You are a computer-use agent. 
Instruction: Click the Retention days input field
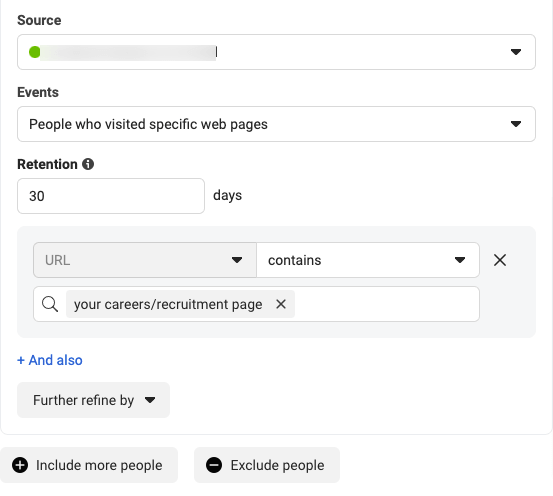click(x=111, y=196)
